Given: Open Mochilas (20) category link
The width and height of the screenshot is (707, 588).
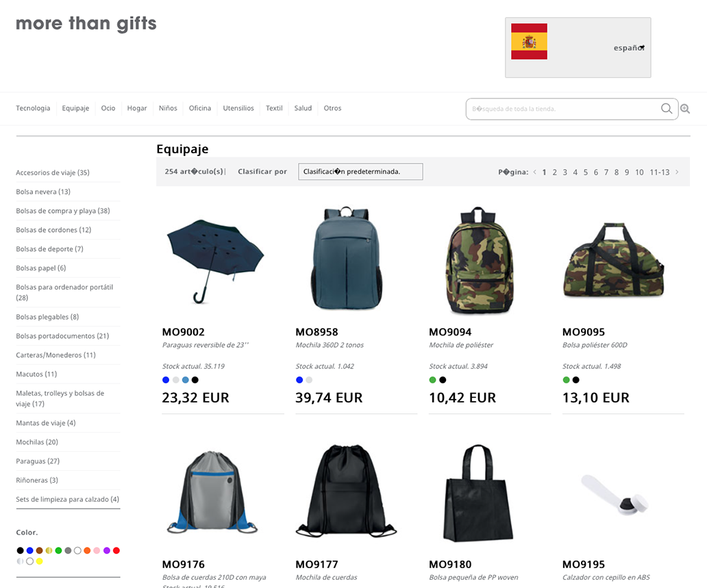Looking at the screenshot, I should (37, 442).
